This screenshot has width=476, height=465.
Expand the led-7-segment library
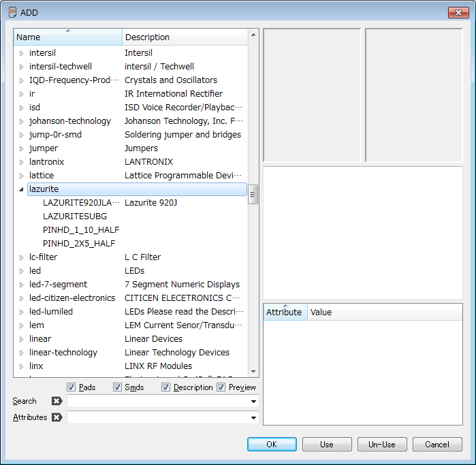21,285
